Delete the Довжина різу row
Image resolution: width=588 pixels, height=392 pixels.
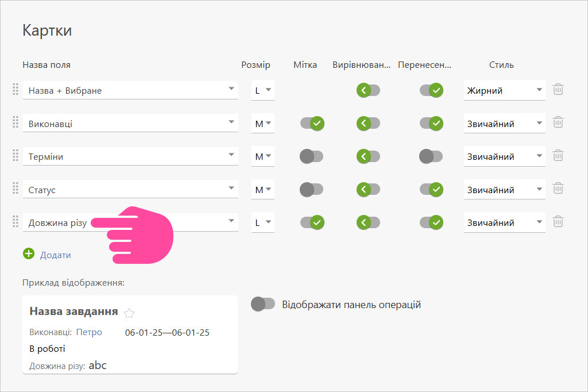tap(558, 221)
